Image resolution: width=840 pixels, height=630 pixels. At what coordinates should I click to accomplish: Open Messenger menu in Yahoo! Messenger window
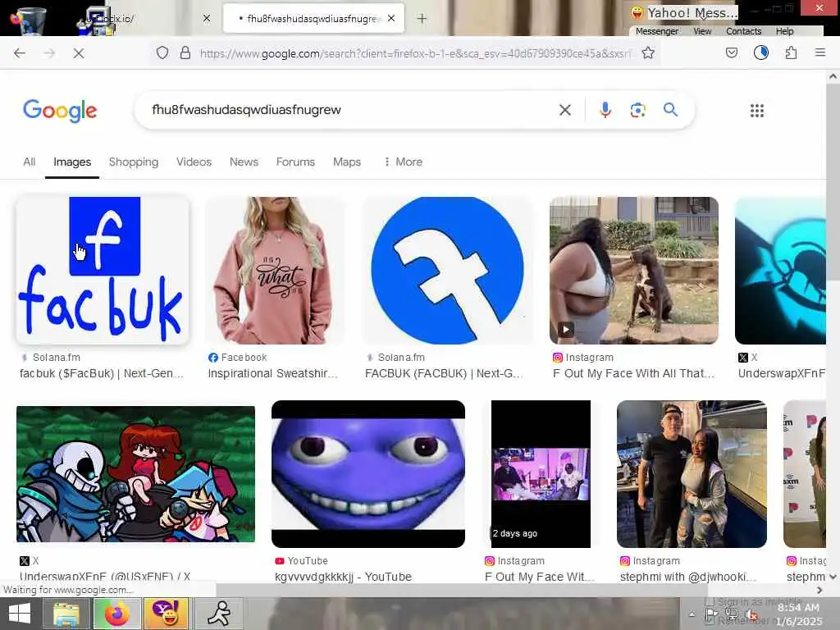click(657, 31)
